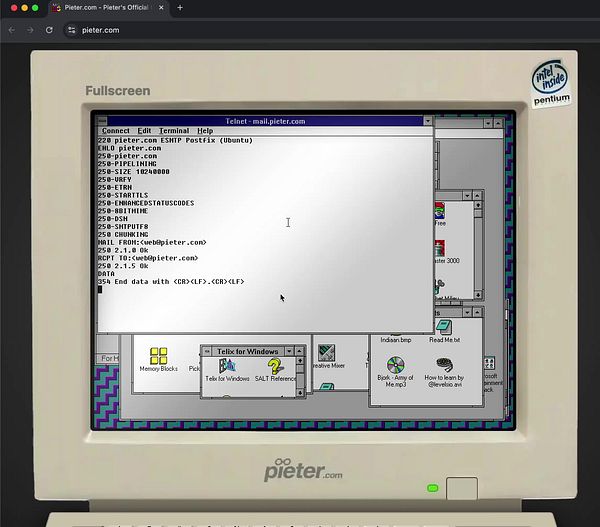Click the Telnet window title bar
This screenshot has width=600, height=527.
pos(265,121)
